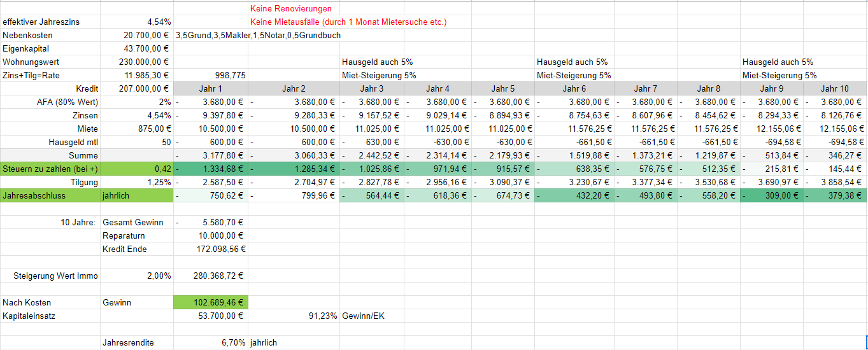
Task: Select the Miete value 875,00 € cell
Action: [136, 129]
